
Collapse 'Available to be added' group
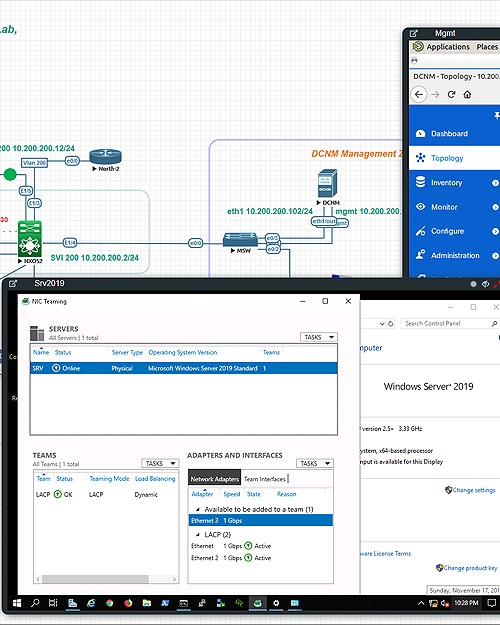[x=197, y=509]
